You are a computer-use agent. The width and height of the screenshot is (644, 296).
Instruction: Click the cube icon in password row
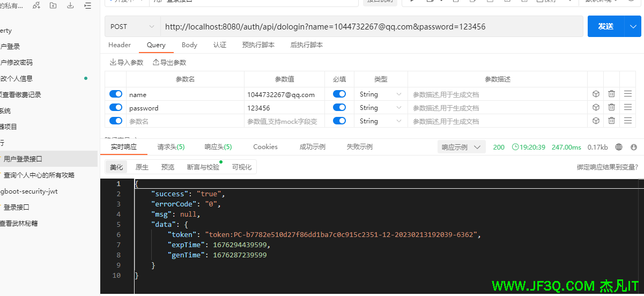595,107
